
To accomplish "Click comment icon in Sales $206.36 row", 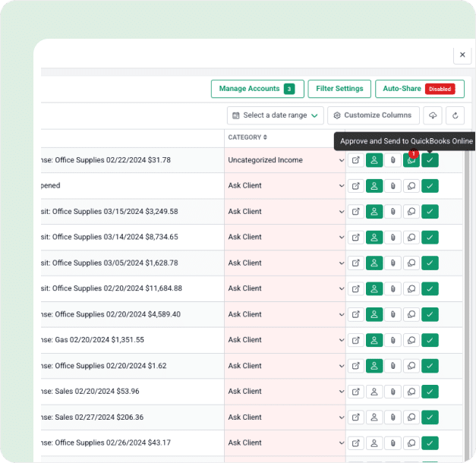I will [411, 417].
